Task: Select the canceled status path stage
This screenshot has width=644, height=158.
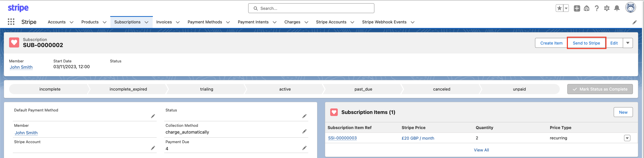Action: coord(441,89)
